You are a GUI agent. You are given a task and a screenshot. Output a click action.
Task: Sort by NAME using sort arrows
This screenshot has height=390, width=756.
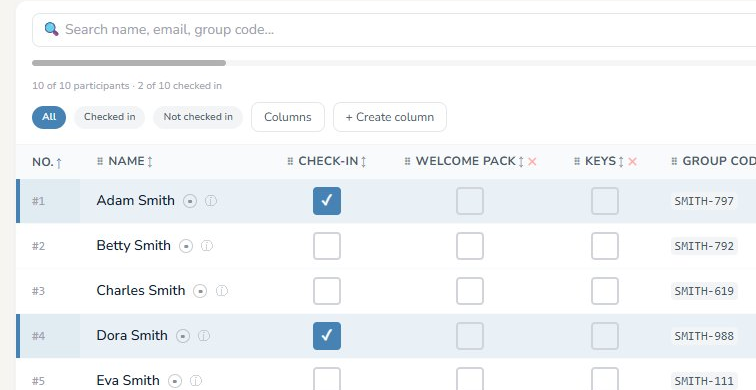(149, 161)
